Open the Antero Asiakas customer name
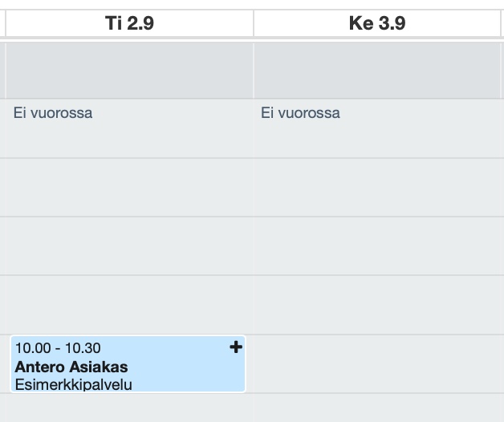 [x=71, y=367]
